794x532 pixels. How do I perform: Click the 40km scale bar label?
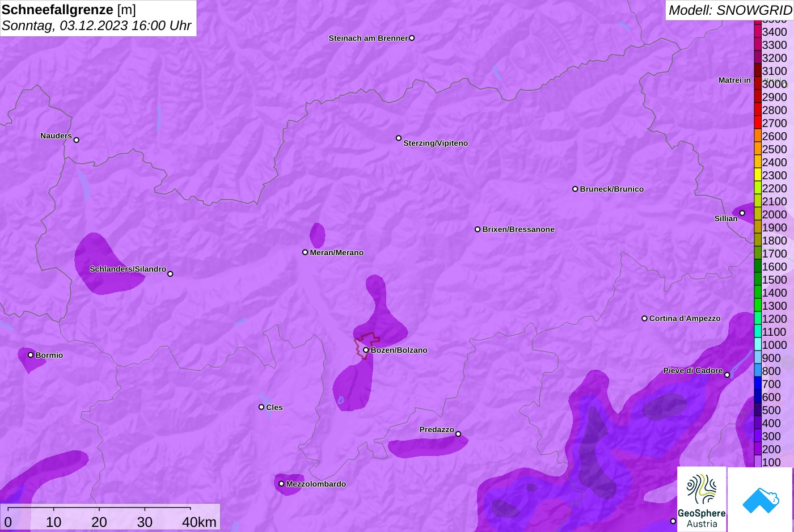(x=199, y=522)
